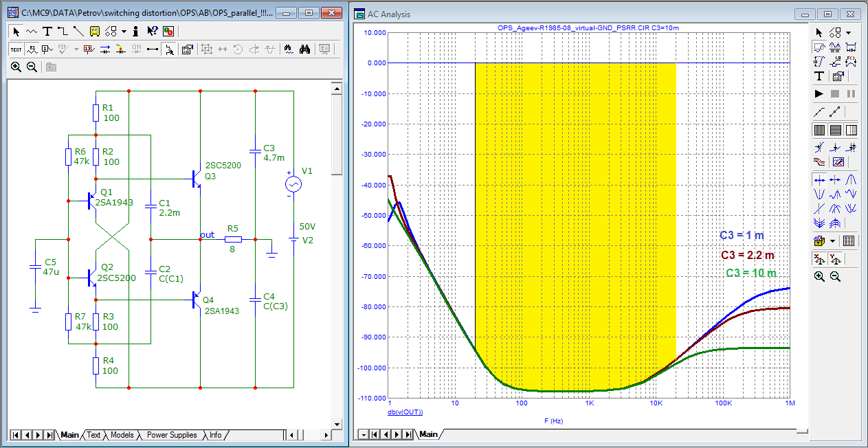
Task: Click the diagonal wire drawing tool
Action: coord(78,31)
